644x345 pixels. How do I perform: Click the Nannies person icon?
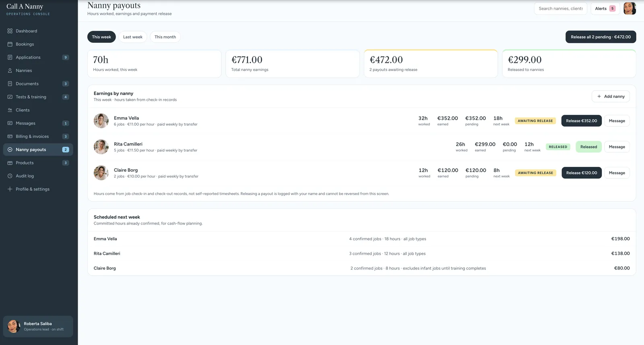[10, 71]
